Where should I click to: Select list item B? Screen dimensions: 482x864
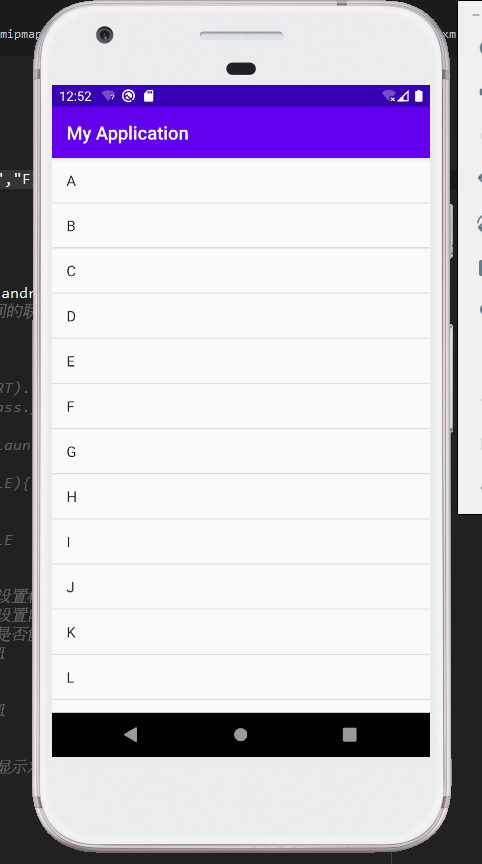coord(241,226)
